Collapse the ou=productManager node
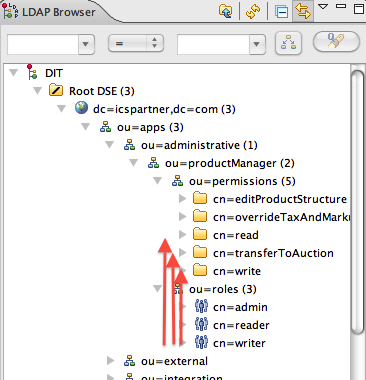Viewport: 366px width, 380px height. click(x=133, y=163)
